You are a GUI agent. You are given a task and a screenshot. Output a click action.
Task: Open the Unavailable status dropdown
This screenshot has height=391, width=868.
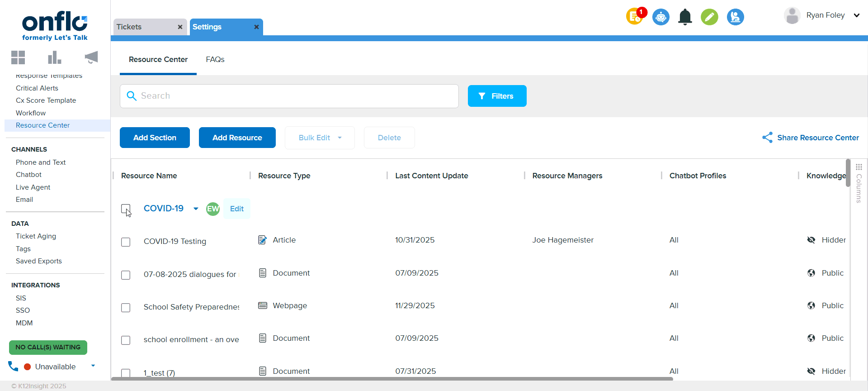(93, 366)
